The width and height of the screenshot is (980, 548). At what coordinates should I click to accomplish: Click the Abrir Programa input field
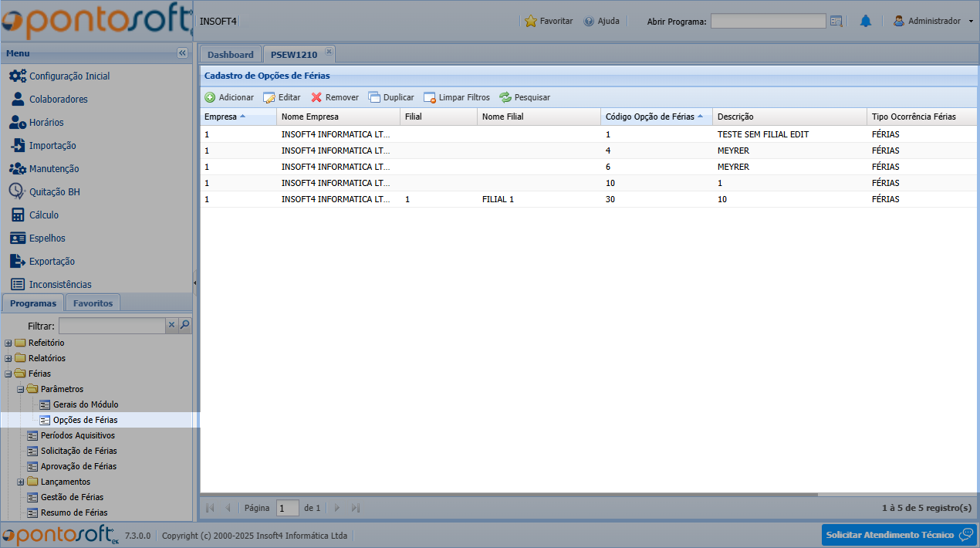(x=768, y=21)
